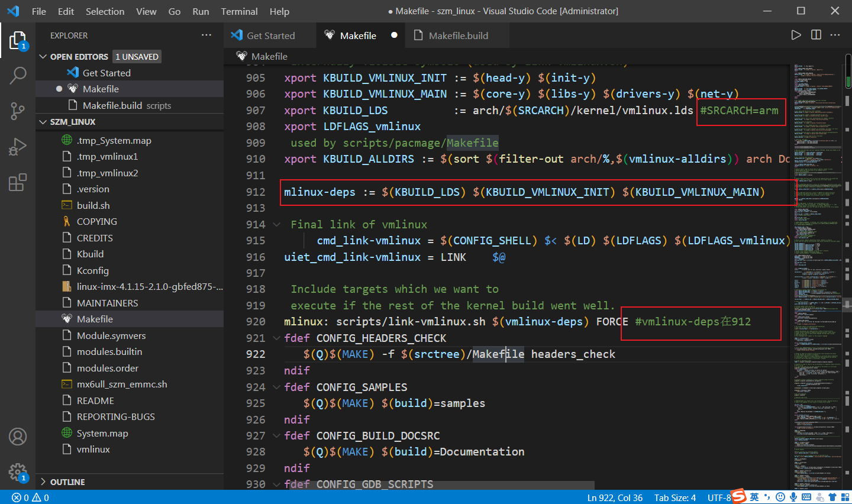The width and height of the screenshot is (852, 504).
Task: Select Makefile in the SZM_LINUX tree
Action: [130, 319]
